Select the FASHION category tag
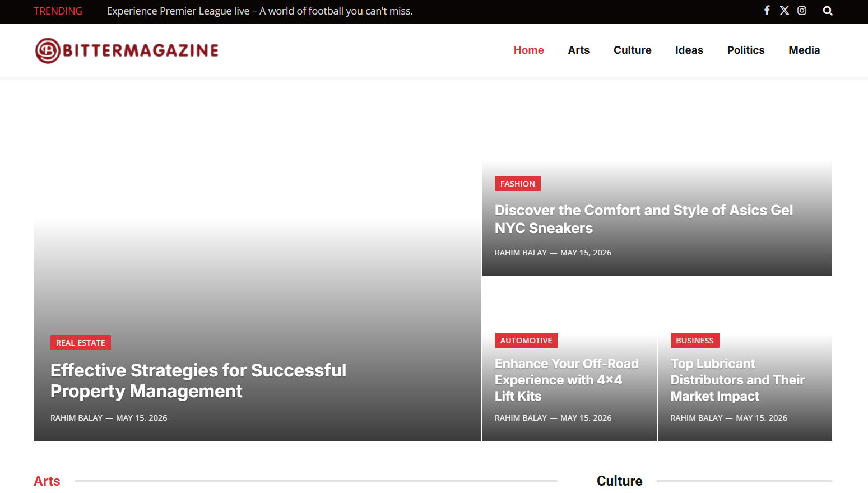The image size is (868, 493). click(518, 184)
